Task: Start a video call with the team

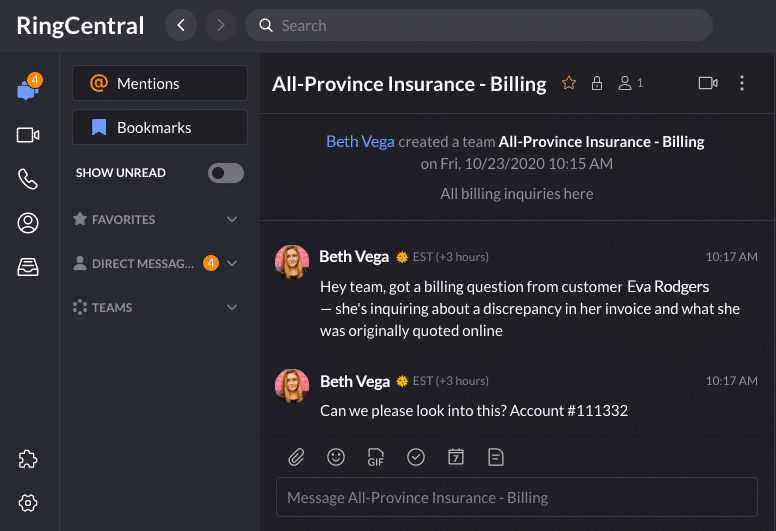Action: (x=708, y=83)
